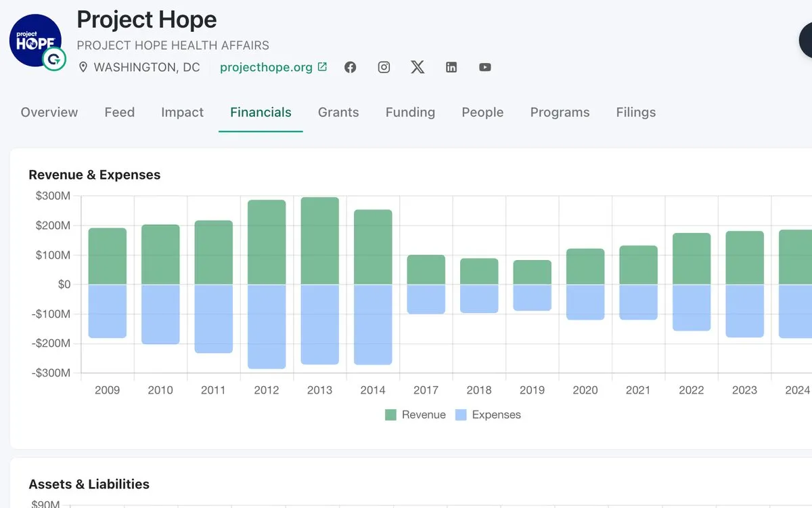812x508 pixels.
Task: Click the Project Hope logo thumbnail
Action: point(35,41)
